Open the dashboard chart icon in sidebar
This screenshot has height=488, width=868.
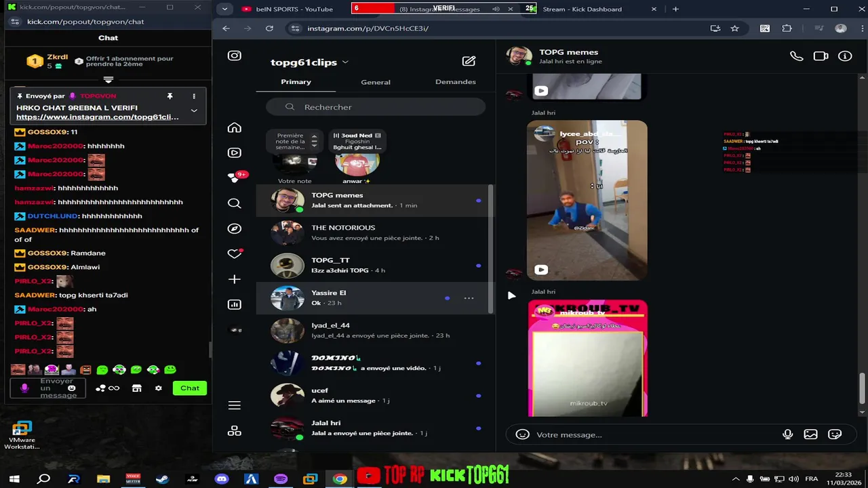(x=235, y=304)
